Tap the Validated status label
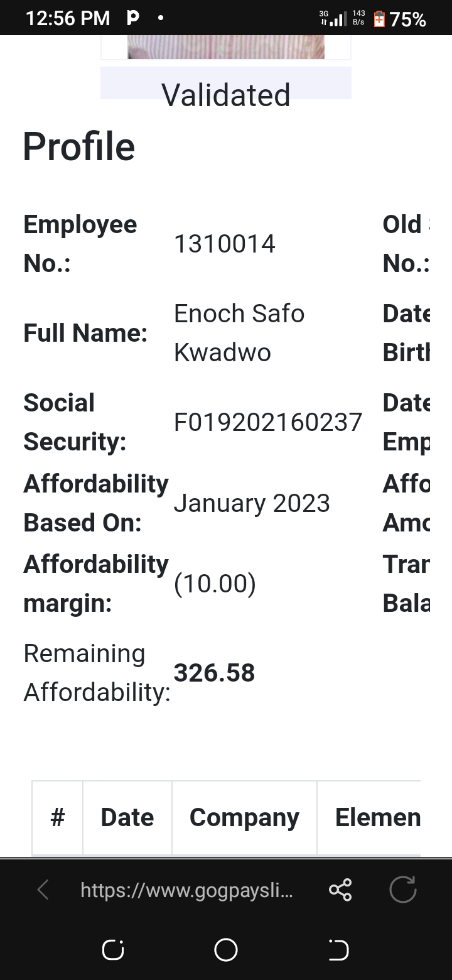The height and width of the screenshot is (980, 452). point(226,95)
